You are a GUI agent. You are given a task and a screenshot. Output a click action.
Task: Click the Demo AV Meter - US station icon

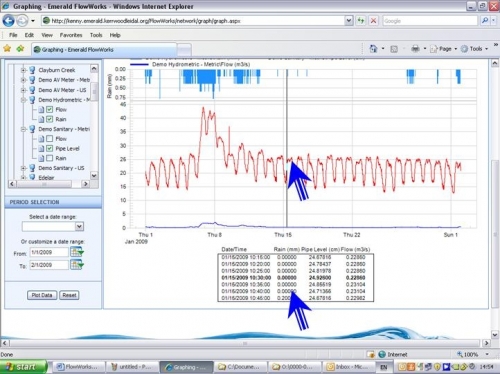click(32, 90)
